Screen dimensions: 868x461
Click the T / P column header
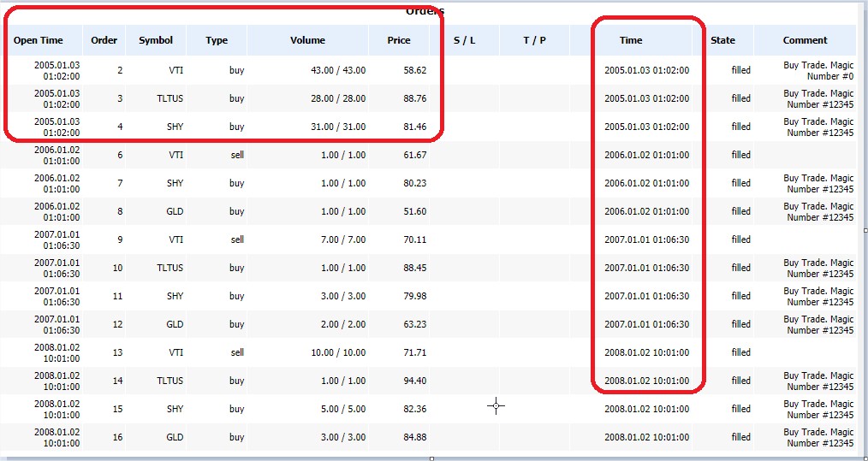pyautogui.click(x=534, y=40)
